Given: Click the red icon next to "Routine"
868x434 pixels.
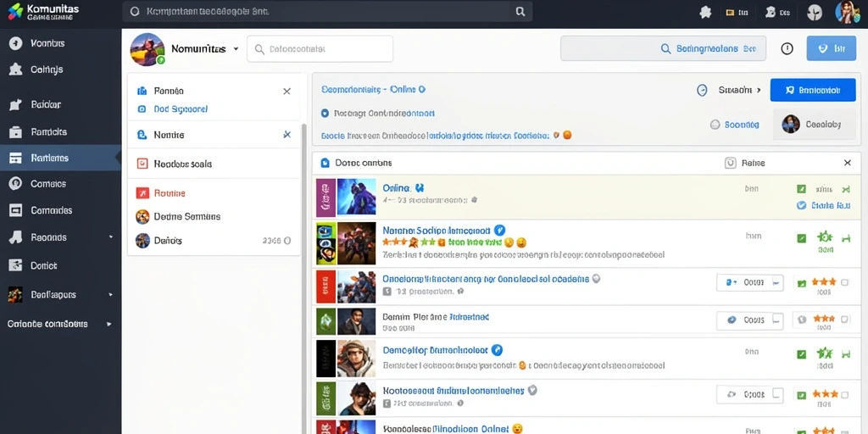Looking at the screenshot, I should (142, 193).
